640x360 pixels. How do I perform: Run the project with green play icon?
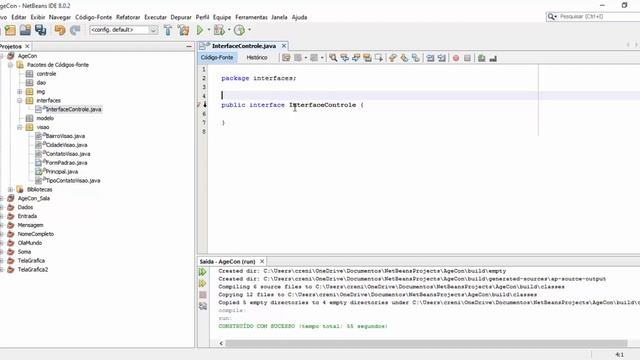(200, 30)
